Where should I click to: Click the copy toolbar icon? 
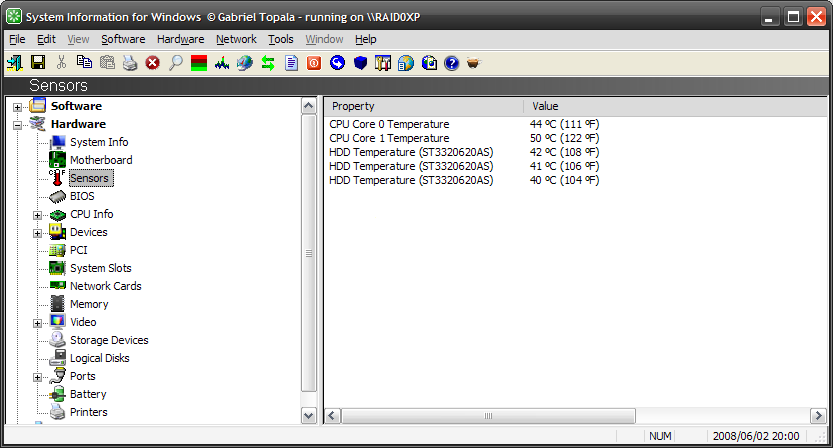84,63
